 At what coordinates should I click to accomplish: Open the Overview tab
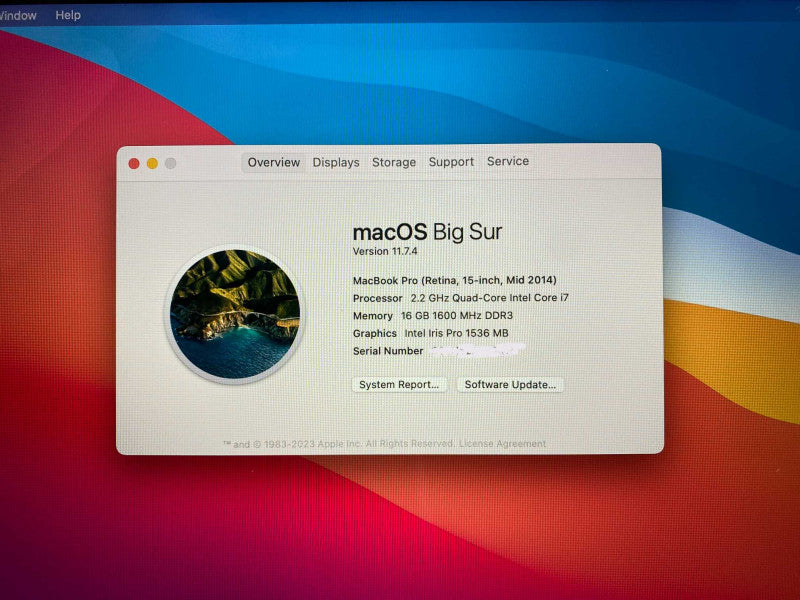click(273, 163)
